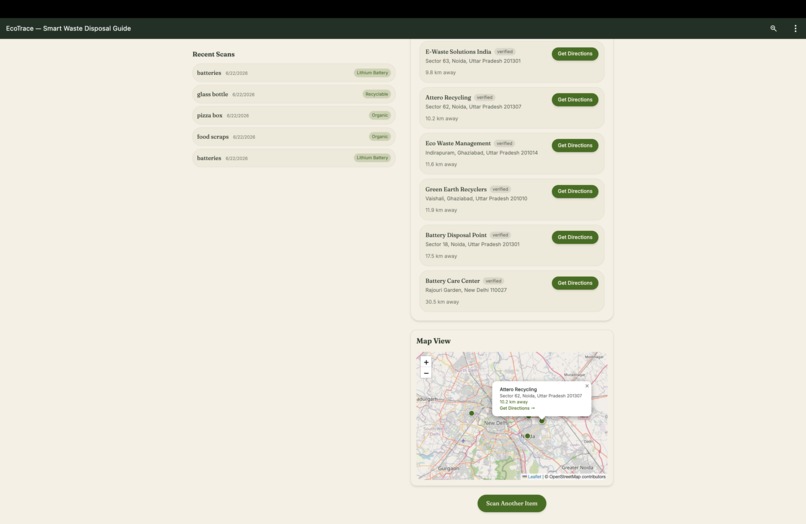Get directions to Battery Disposal Point

pyautogui.click(x=575, y=237)
